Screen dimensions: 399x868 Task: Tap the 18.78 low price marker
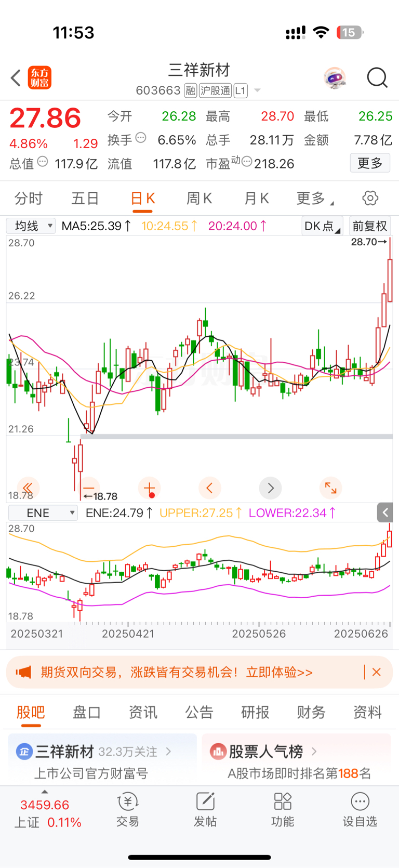point(101,496)
